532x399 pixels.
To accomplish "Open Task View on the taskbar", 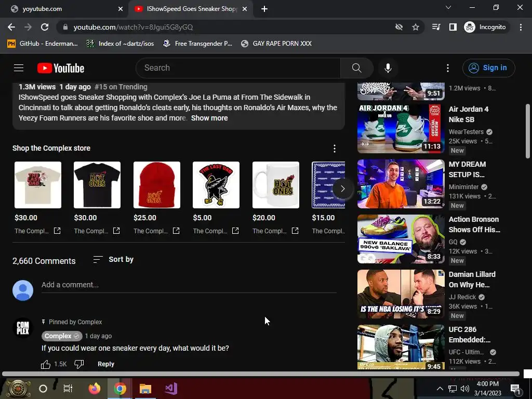I will [68, 389].
